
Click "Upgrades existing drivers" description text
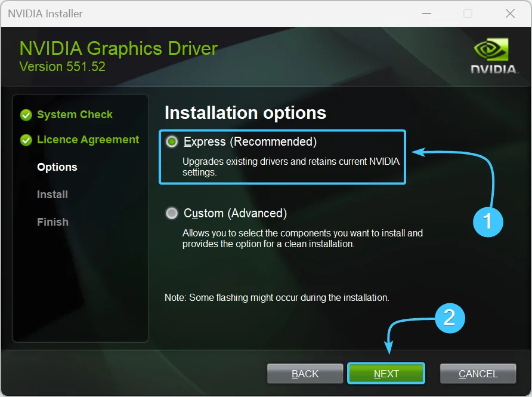pos(291,167)
